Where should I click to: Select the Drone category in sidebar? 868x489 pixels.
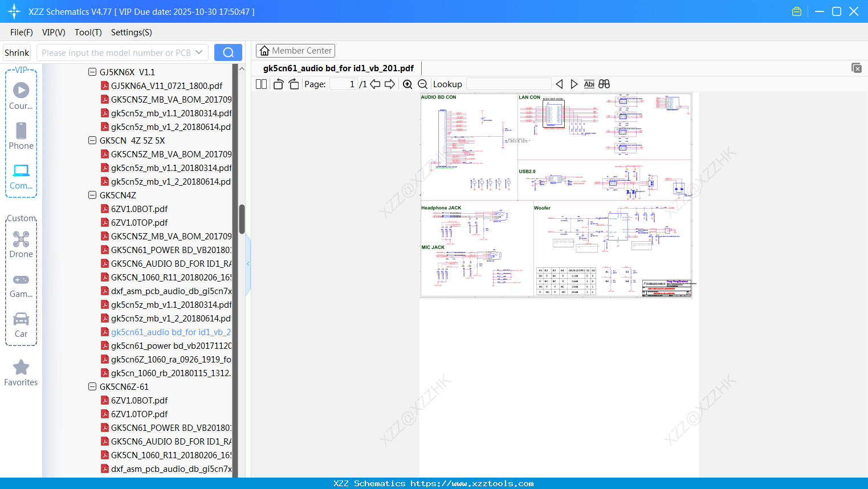pos(21,244)
